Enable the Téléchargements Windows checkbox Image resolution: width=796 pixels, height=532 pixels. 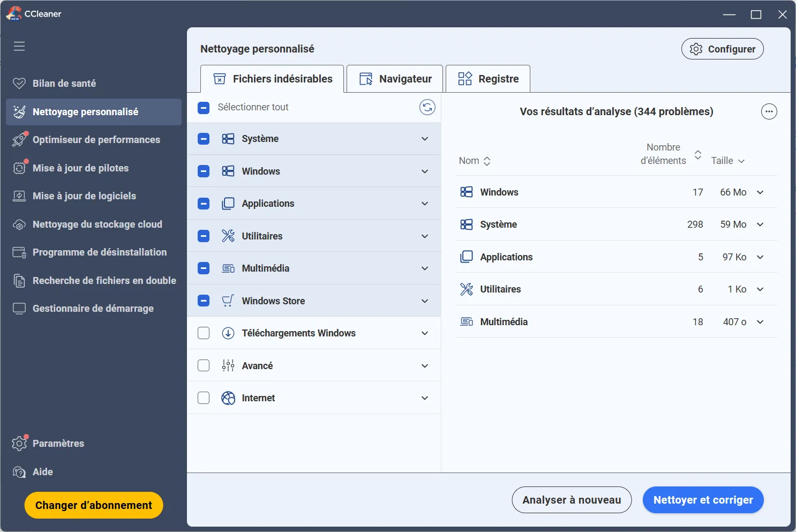tap(204, 333)
